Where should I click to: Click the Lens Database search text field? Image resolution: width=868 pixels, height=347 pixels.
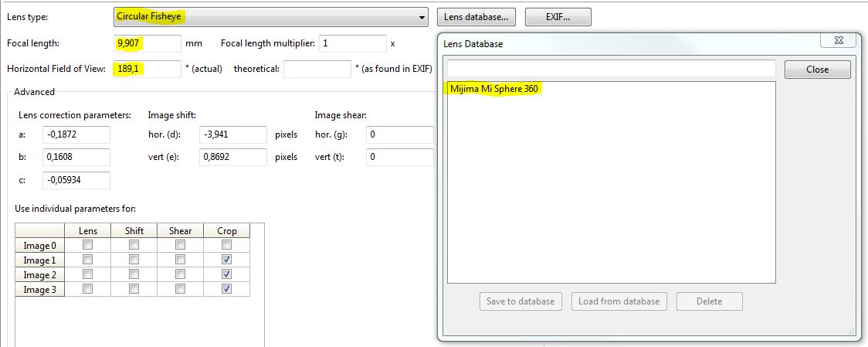pos(610,69)
